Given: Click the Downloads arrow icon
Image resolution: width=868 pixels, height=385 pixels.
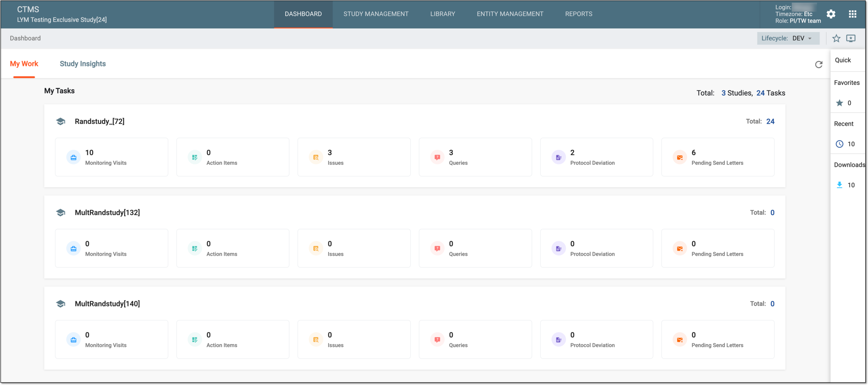Looking at the screenshot, I should [840, 185].
